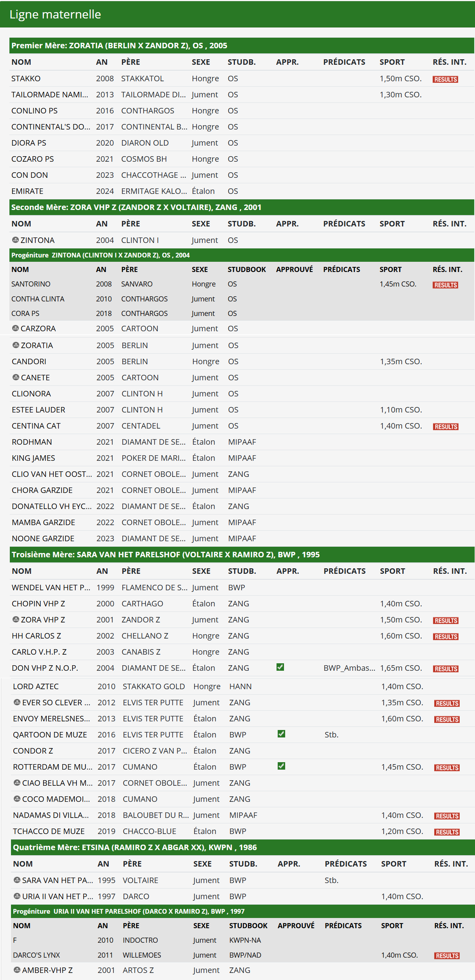
Task: Click the 1,65m CSO. sport value
Action: click(401, 668)
